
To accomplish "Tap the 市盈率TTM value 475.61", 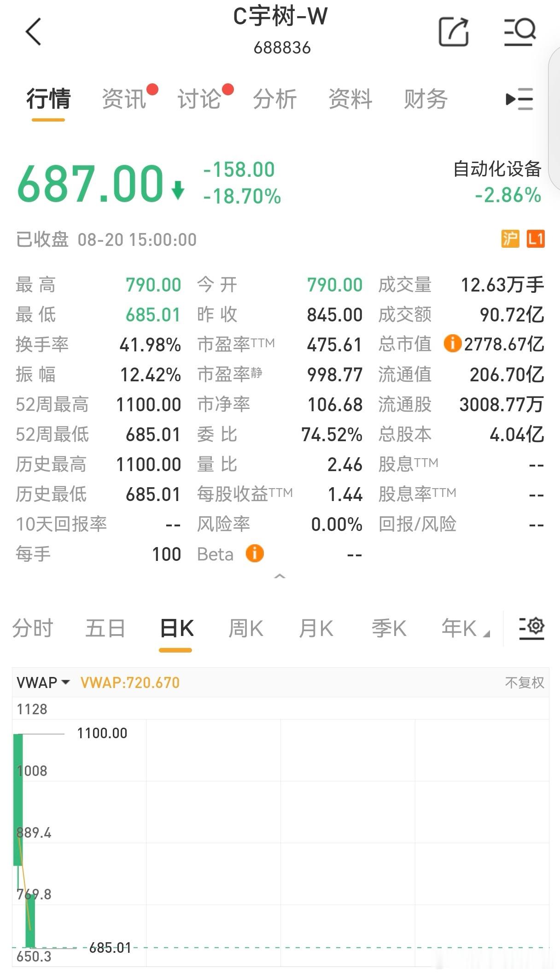I will click(335, 344).
